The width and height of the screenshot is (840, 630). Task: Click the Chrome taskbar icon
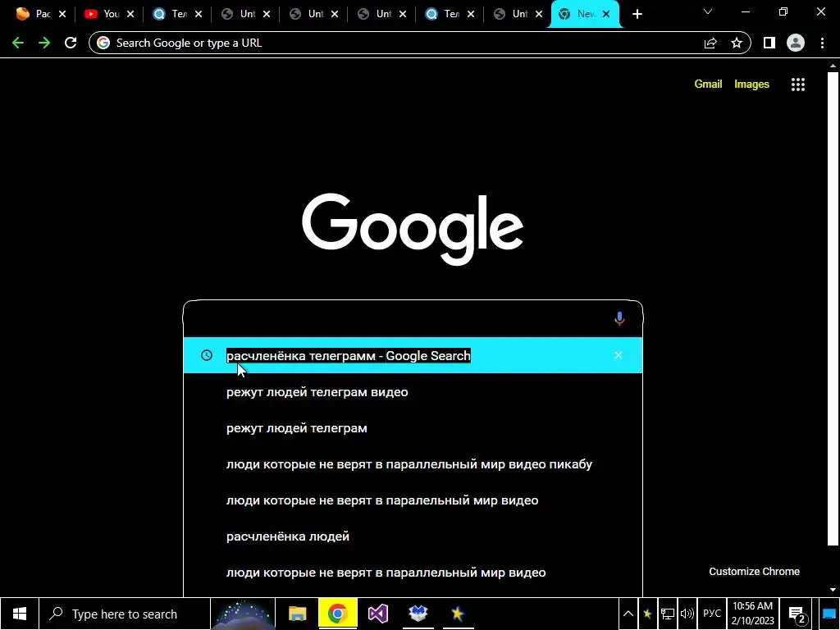point(337,614)
